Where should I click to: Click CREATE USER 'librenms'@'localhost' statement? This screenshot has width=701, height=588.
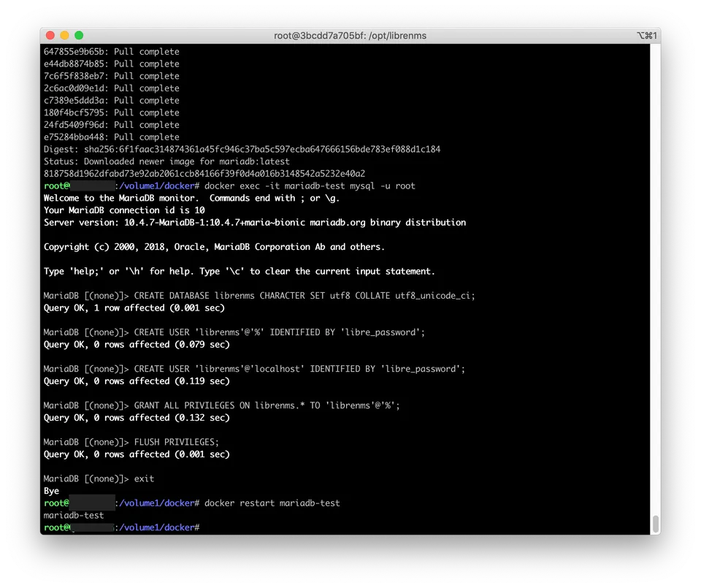(x=299, y=369)
